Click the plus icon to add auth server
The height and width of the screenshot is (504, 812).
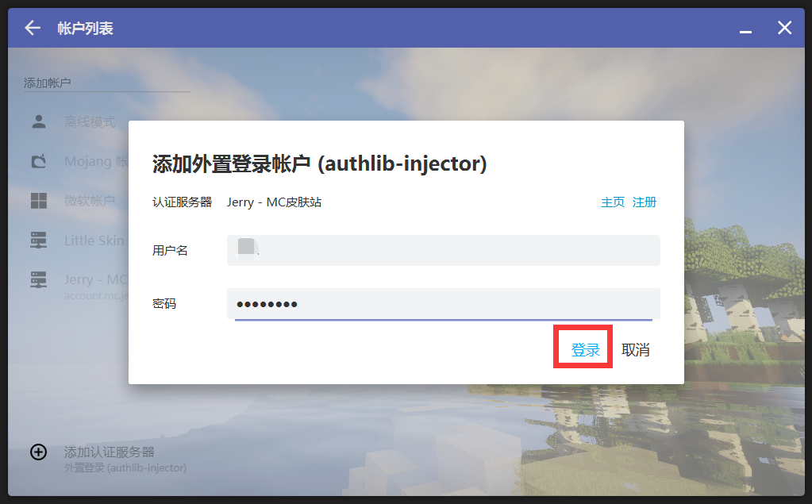pyautogui.click(x=38, y=452)
